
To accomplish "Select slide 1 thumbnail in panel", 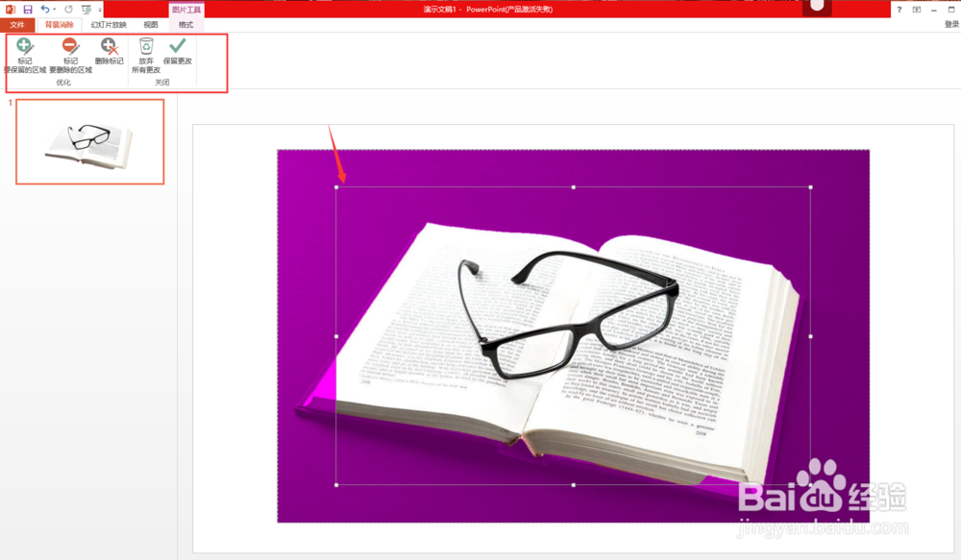I will (x=90, y=141).
